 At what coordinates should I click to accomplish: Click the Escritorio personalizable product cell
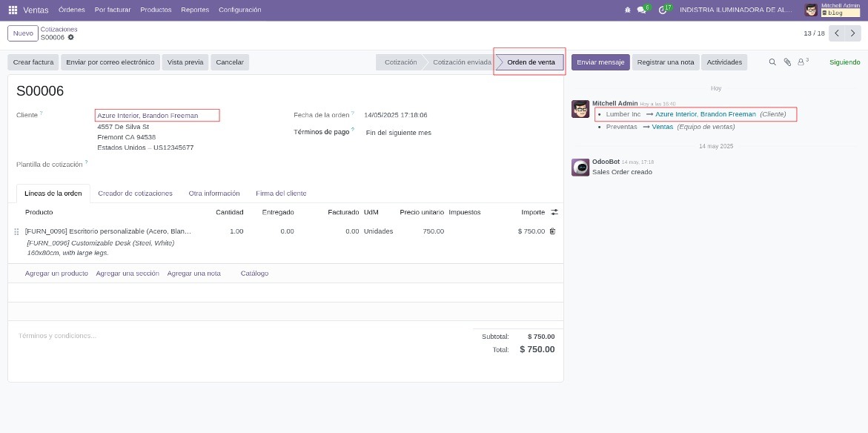(x=108, y=231)
